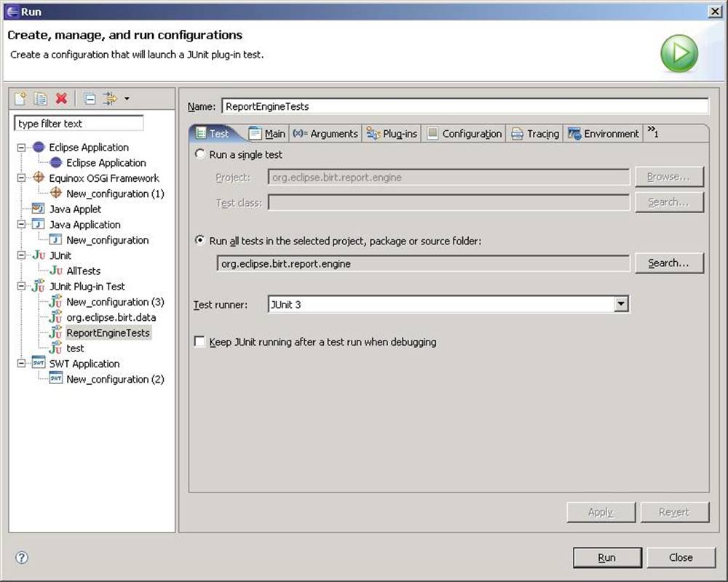Collapse the Eclipse Application tree node
The height and width of the screenshot is (582, 728).
(21, 148)
